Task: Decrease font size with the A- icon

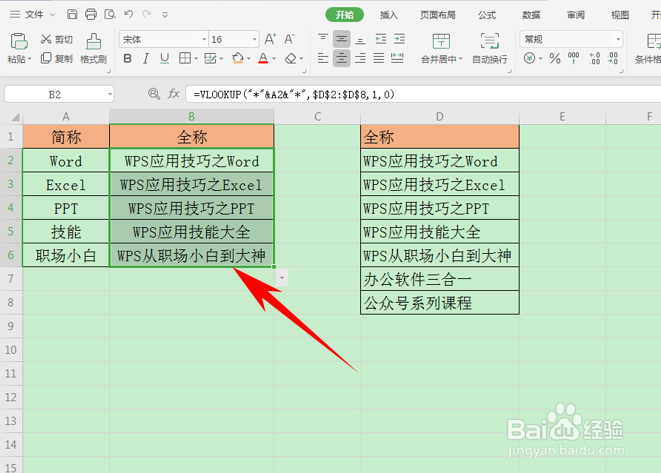Action: tap(289, 39)
